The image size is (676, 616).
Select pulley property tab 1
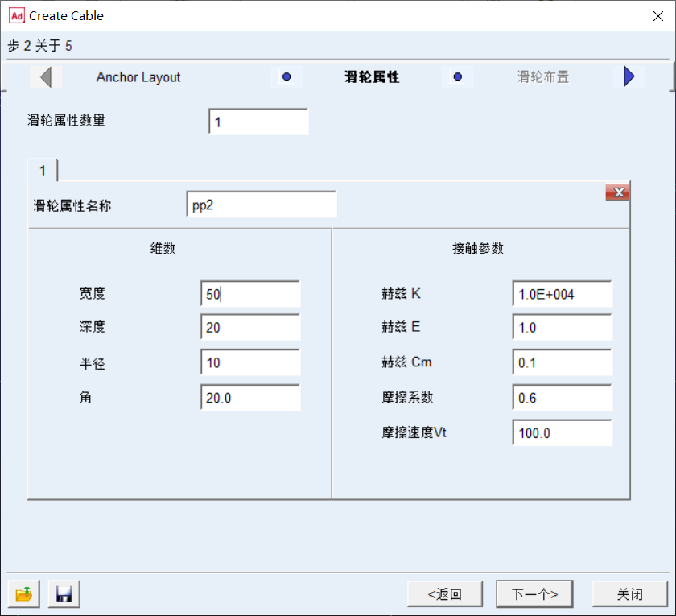[43, 171]
